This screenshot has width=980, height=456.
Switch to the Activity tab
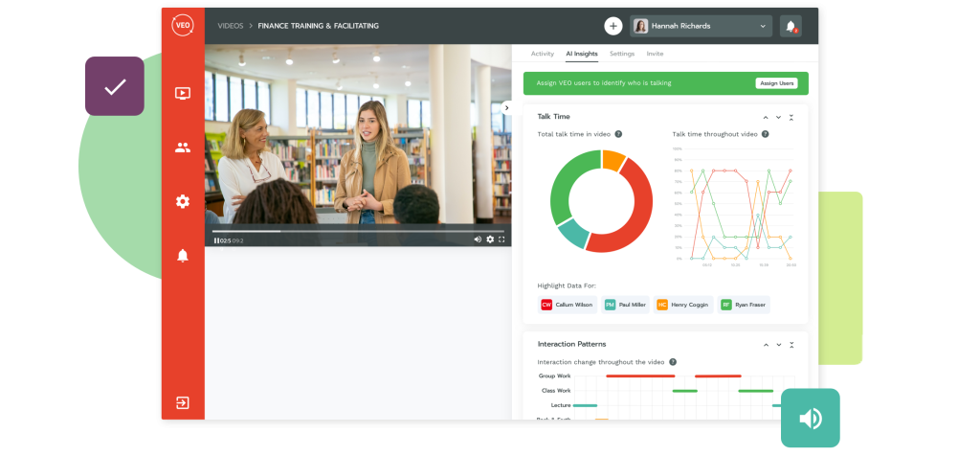(x=542, y=54)
